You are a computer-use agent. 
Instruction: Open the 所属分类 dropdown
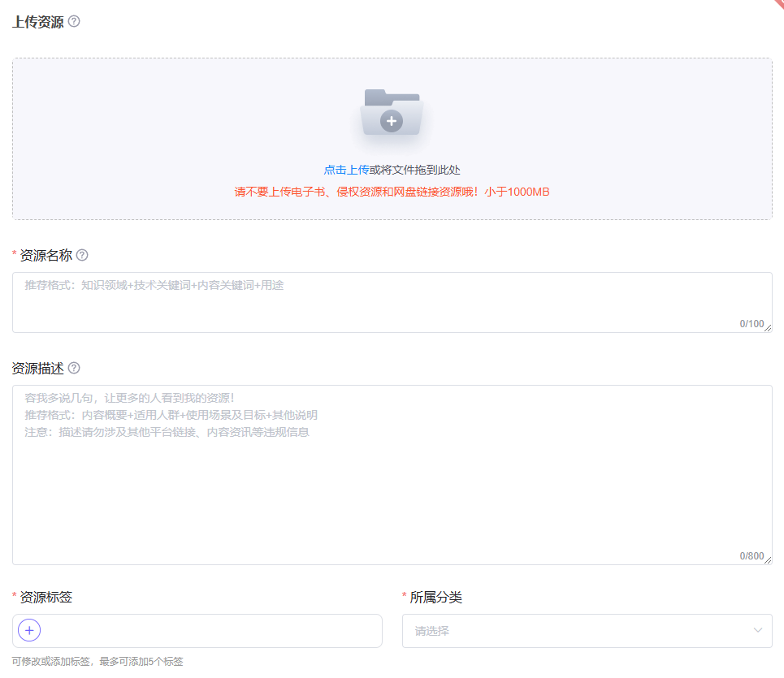tap(577, 631)
